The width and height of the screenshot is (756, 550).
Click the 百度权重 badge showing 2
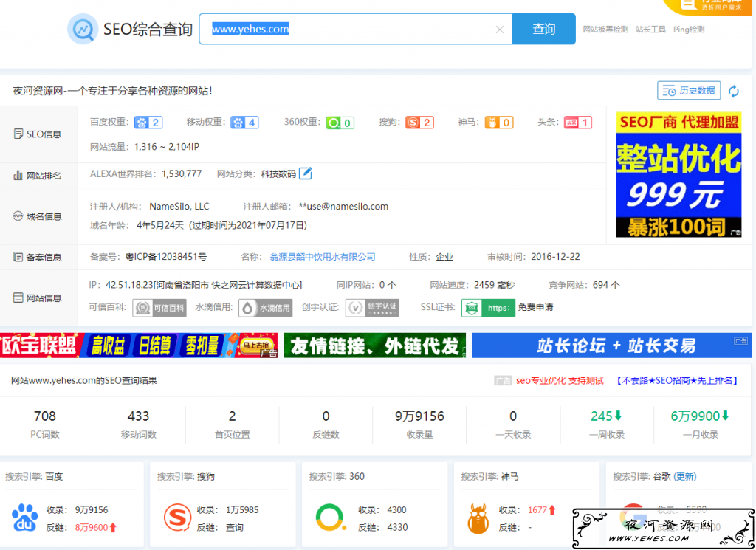pyautogui.click(x=148, y=123)
